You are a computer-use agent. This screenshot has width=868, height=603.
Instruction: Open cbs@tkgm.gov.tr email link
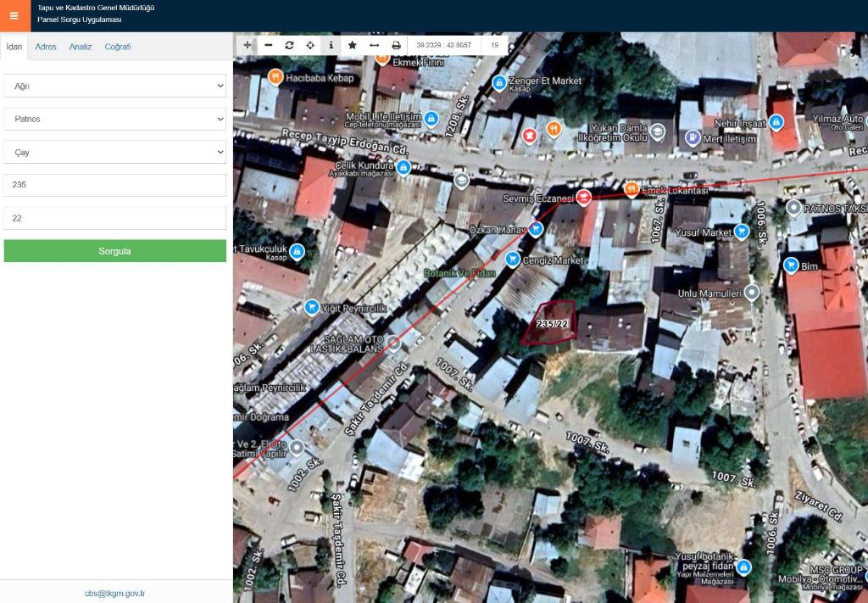click(x=114, y=593)
